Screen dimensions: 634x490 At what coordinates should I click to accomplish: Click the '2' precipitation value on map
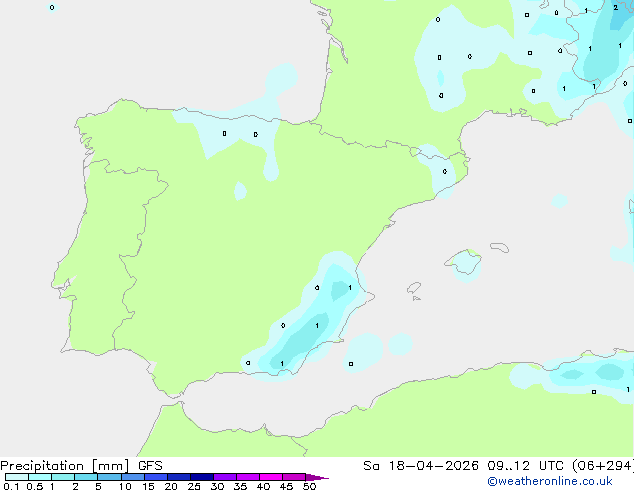click(615, 7)
